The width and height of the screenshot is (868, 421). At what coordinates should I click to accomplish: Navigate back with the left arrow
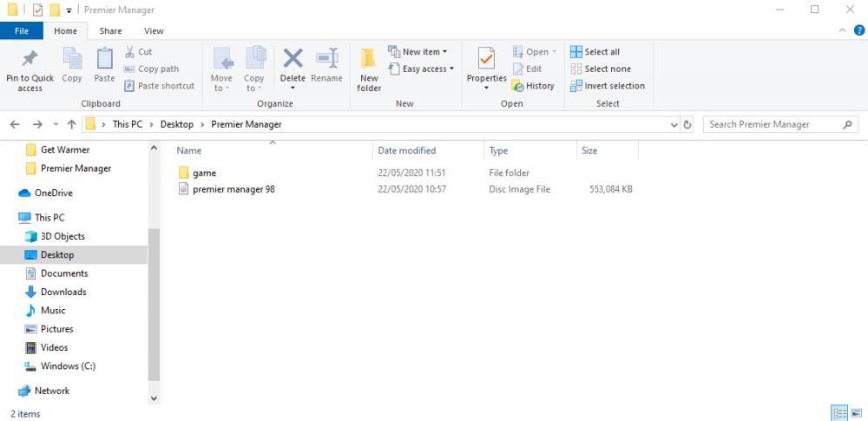tap(15, 124)
